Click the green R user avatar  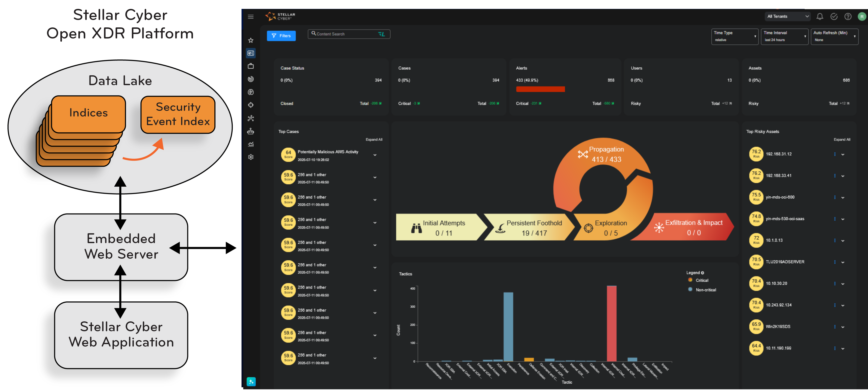[862, 17]
